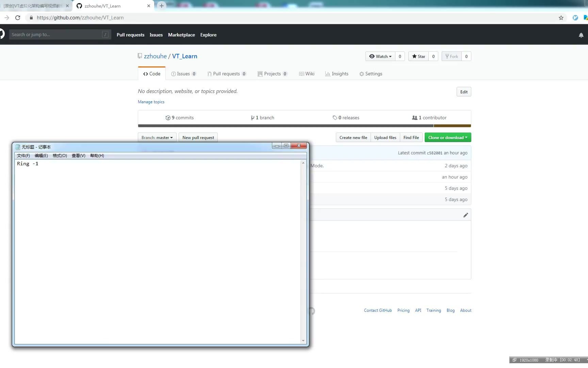Open the Pricing footer link
This screenshot has width=588, height=368.
click(403, 310)
